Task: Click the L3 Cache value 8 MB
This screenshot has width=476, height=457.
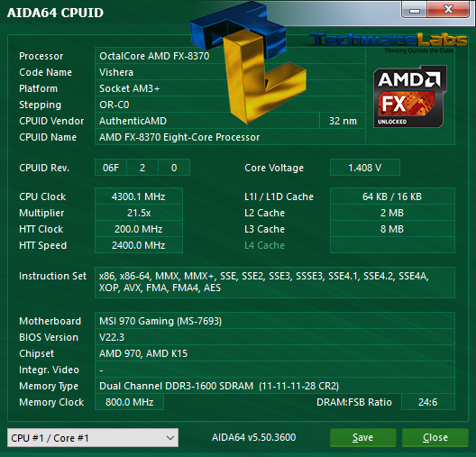Action: click(x=392, y=229)
